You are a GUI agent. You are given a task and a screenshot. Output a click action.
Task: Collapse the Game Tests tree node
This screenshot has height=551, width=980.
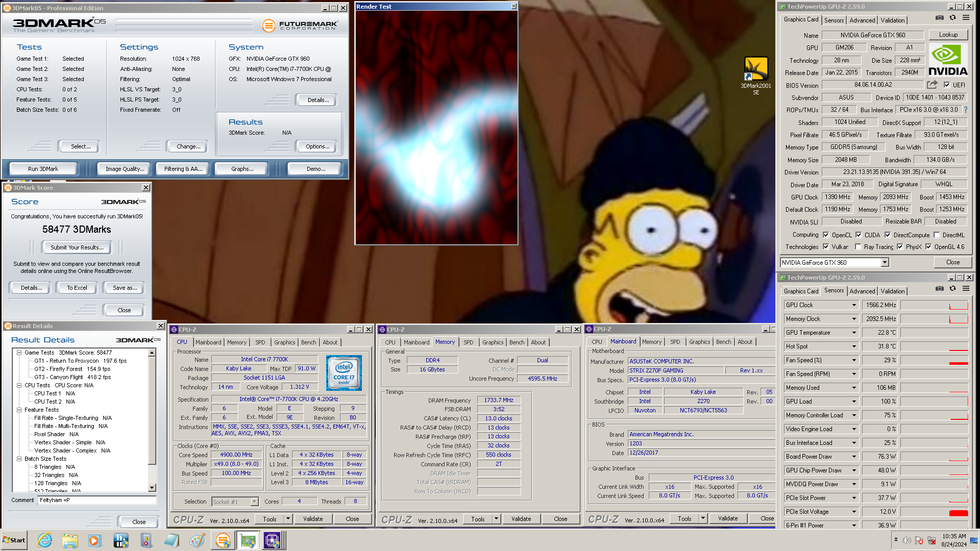tap(19, 353)
